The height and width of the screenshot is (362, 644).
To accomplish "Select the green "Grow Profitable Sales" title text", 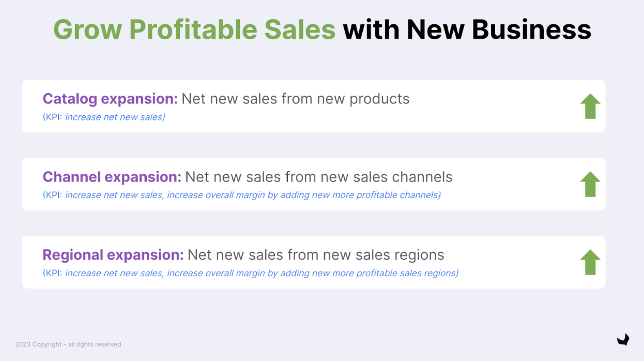I will 194,29.
